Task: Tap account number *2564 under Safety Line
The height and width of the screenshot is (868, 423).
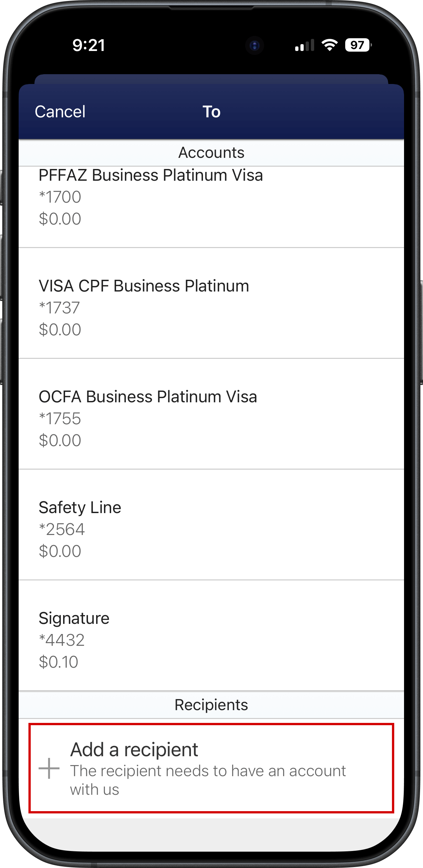Action: click(62, 529)
